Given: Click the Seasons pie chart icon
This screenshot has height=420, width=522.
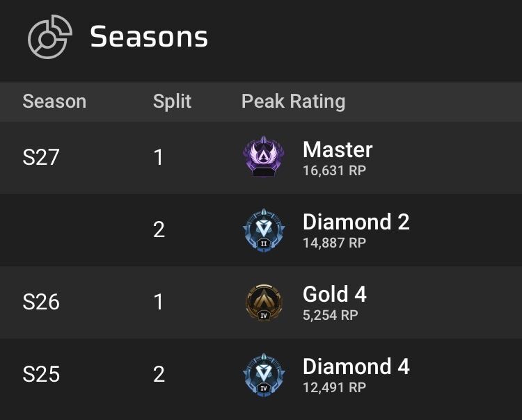Looking at the screenshot, I should pyautogui.click(x=49, y=37).
